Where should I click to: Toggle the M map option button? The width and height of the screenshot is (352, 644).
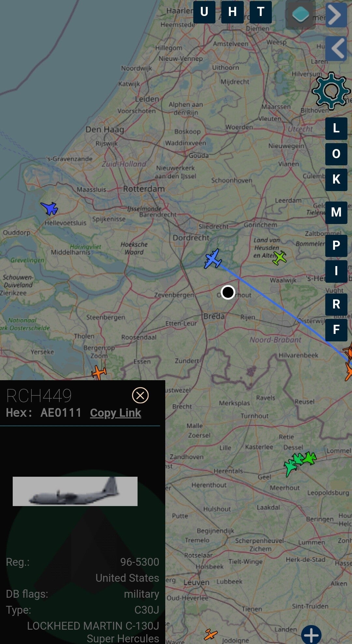point(336,213)
